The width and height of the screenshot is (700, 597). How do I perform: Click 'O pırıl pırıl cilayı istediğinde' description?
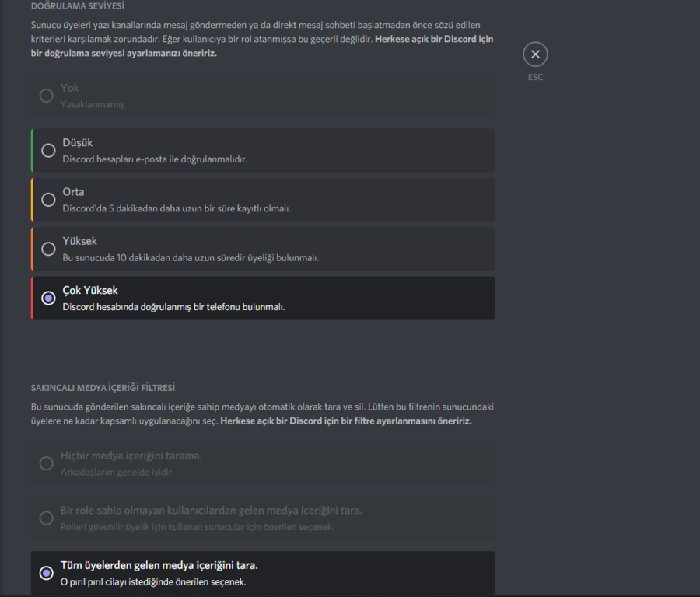[x=153, y=581]
